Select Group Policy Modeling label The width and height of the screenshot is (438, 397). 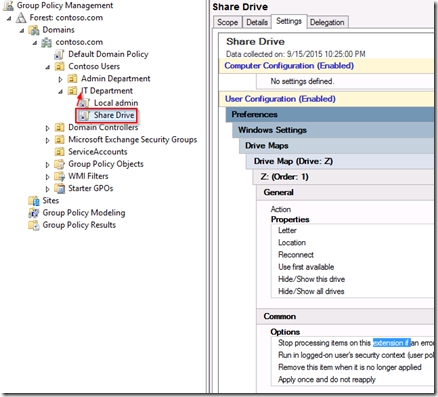(84, 213)
